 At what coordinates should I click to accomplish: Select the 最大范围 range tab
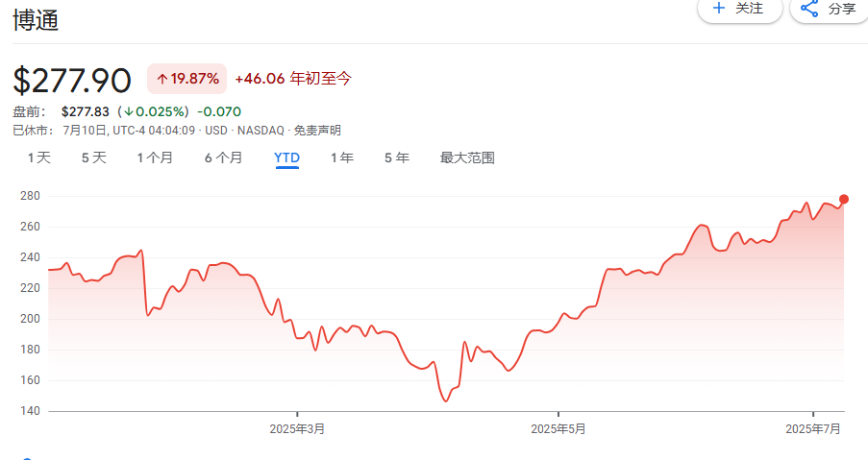467,157
